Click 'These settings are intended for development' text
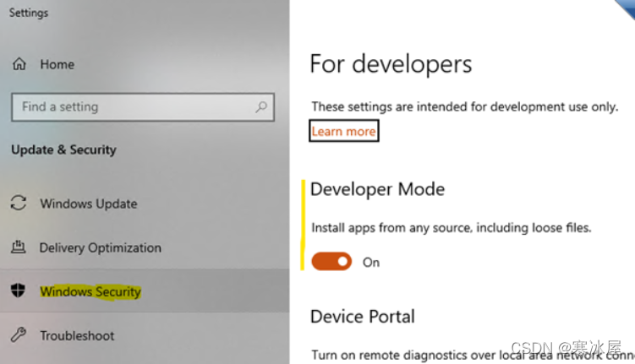 pyautogui.click(x=465, y=106)
